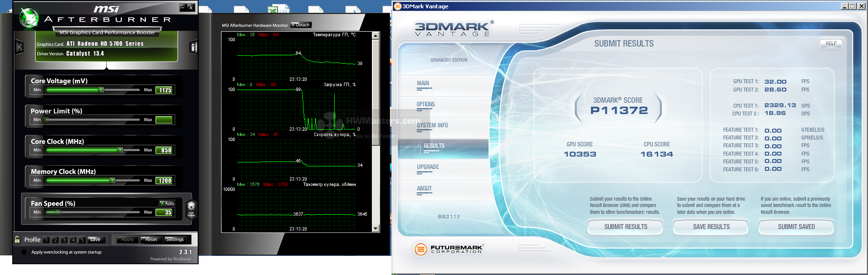Open the SYSTEM INFO section
Screen dimensions: 868x275
(x=433, y=126)
